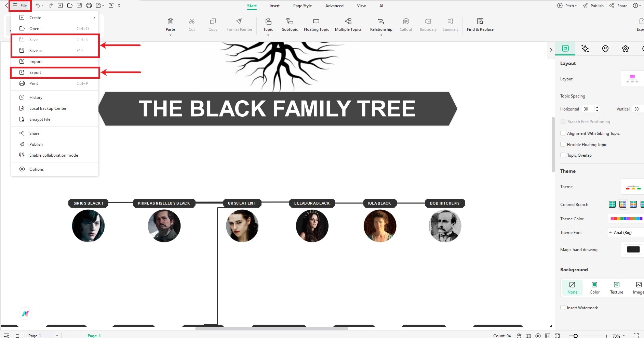
Task: Open the AI sparkle panel tab
Action: [x=585, y=49]
